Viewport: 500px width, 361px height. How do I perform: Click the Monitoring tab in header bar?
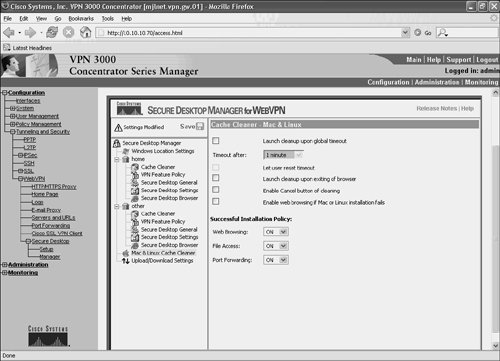[481, 82]
